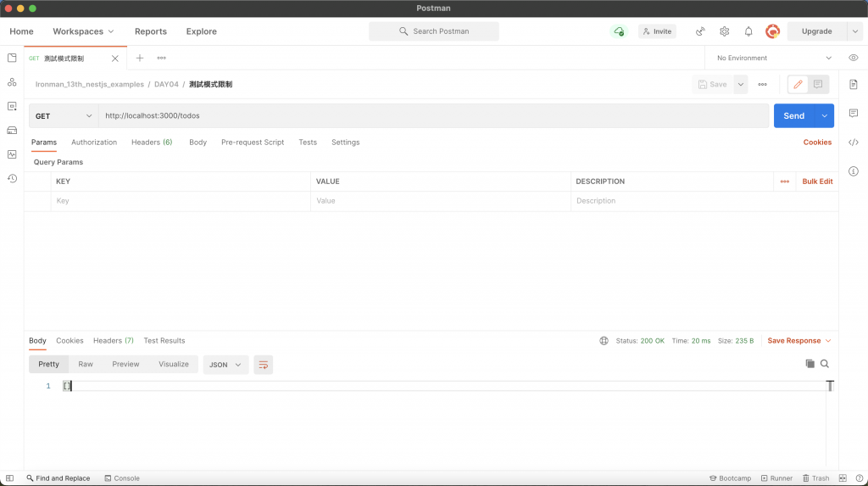Click the Bulk Edit link
The height and width of the screenshot is (486, 868).
tap(817, 182)
